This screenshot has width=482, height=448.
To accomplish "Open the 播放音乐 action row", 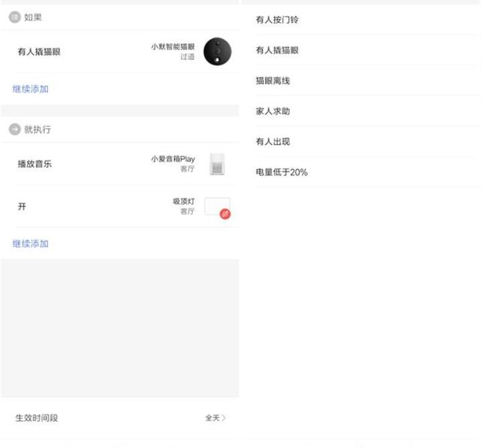I will [120, 164].
